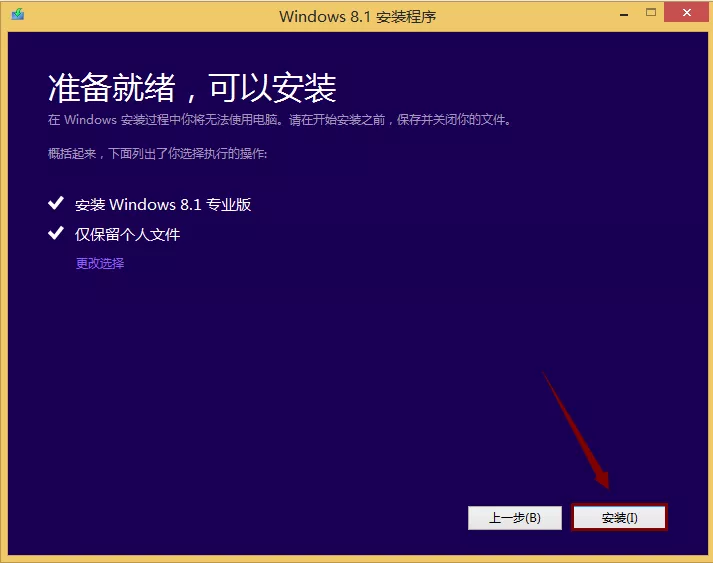The height and width of the screenshot is (563, 713).
Task: Click the checkmark beside 仅保留个人文件
Action: (x=56, y=233)
